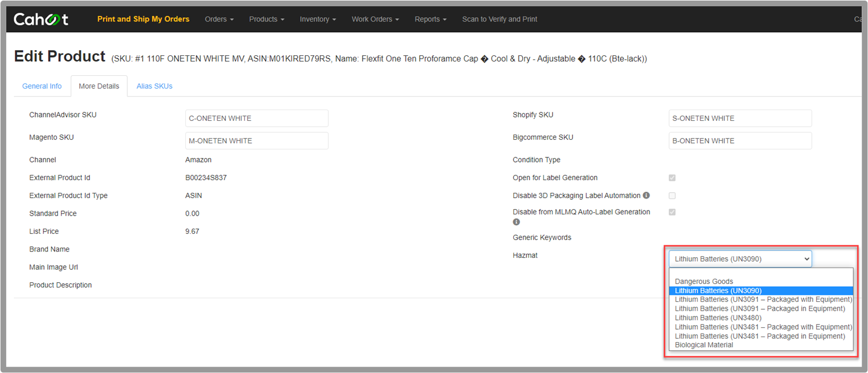Collapse the Hazmat select box
The height and width of the screenshot is (373, 868).
click(x=740, y=259)
